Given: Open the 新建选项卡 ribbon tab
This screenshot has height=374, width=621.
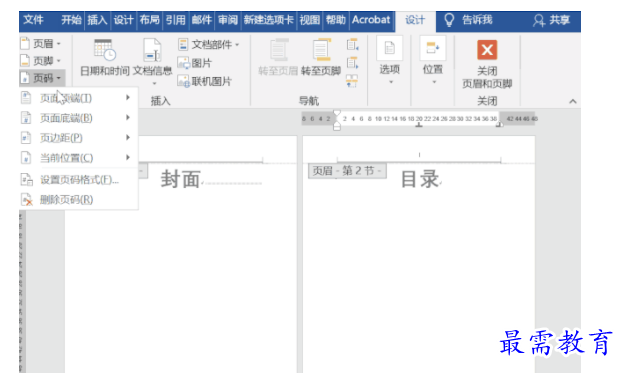Looking at the screenshot, I should [x=269, y=20].
